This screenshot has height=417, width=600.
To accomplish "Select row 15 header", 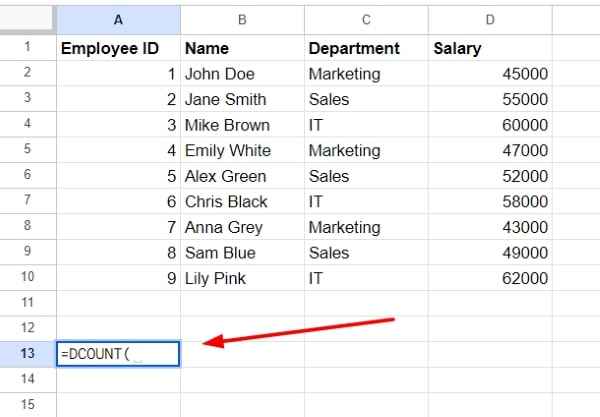I will point(28,405).
